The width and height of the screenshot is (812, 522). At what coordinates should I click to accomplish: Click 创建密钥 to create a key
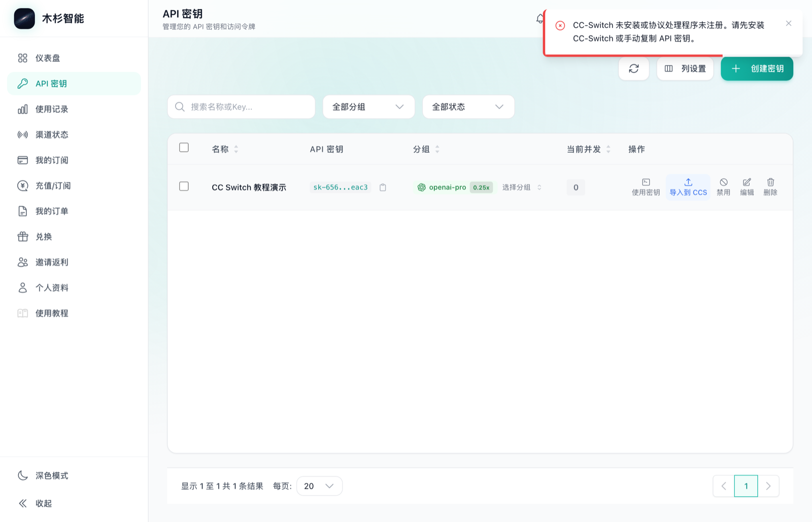click(757, 69)
